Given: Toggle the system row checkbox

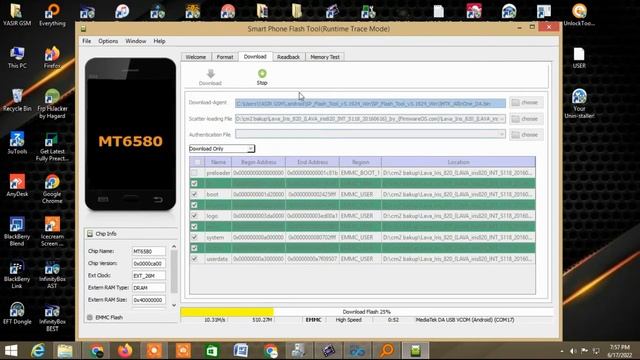Looking at the screenshot, I should click(194, 237).
